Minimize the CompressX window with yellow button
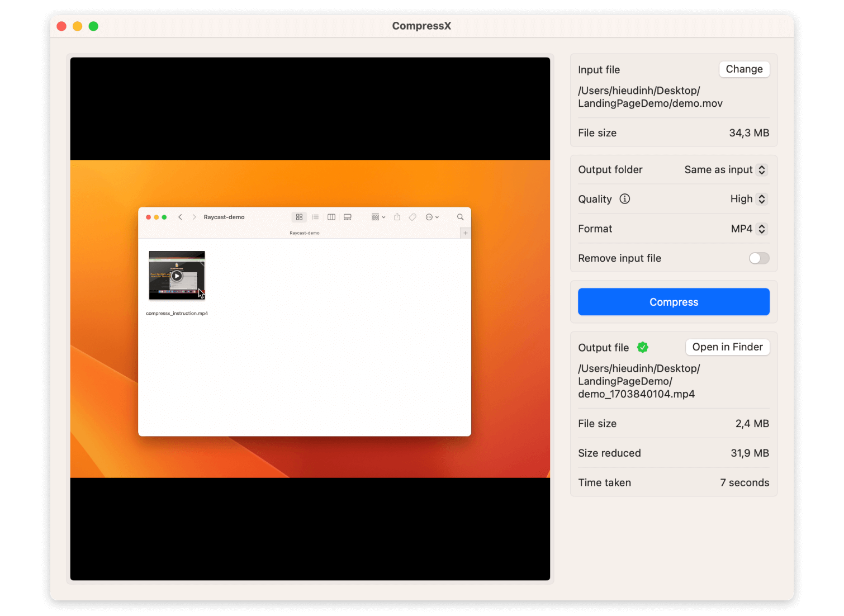This screenshot has height=616, width=844. (x=78, y=26)
